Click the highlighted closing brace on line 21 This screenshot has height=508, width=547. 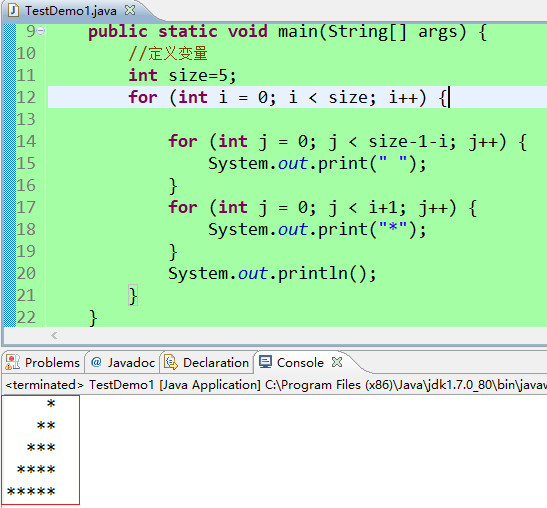click(x=133, y=296)
